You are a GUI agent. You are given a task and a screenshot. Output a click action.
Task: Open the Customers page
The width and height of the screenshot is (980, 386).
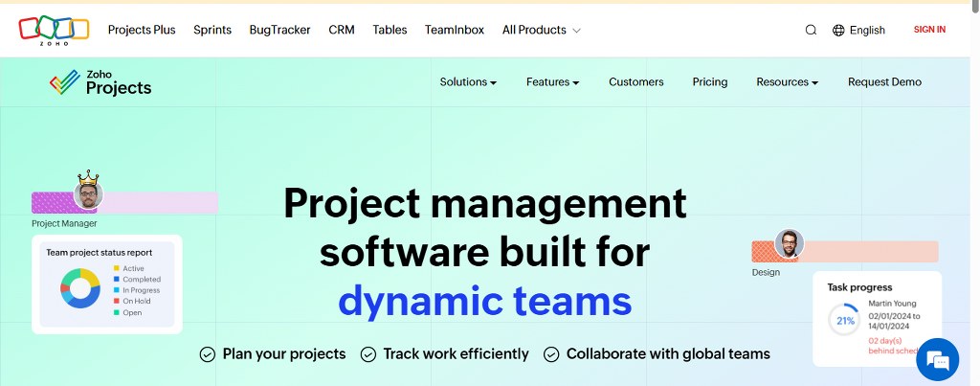coord(636,82)
